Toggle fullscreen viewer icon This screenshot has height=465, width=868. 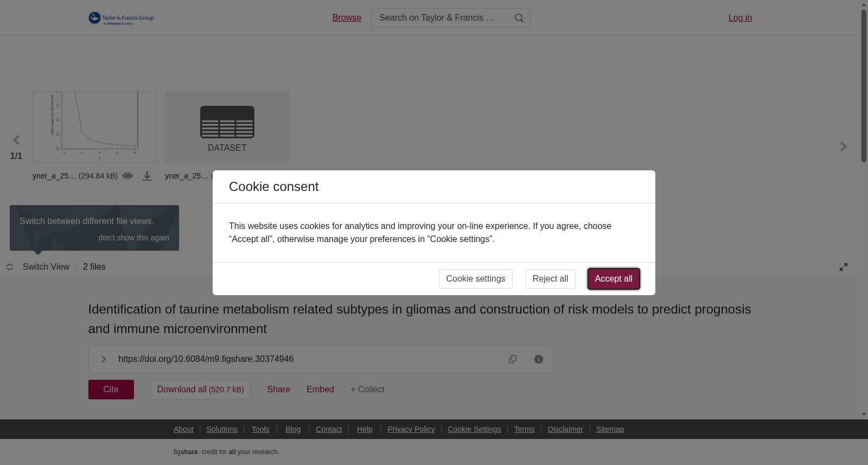pos(844,267)
